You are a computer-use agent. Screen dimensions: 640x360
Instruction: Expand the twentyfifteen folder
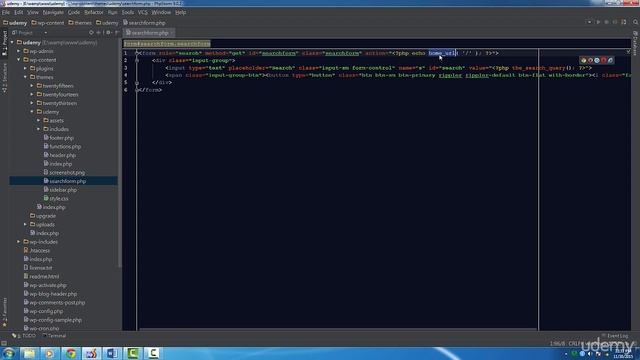(32, 86)
